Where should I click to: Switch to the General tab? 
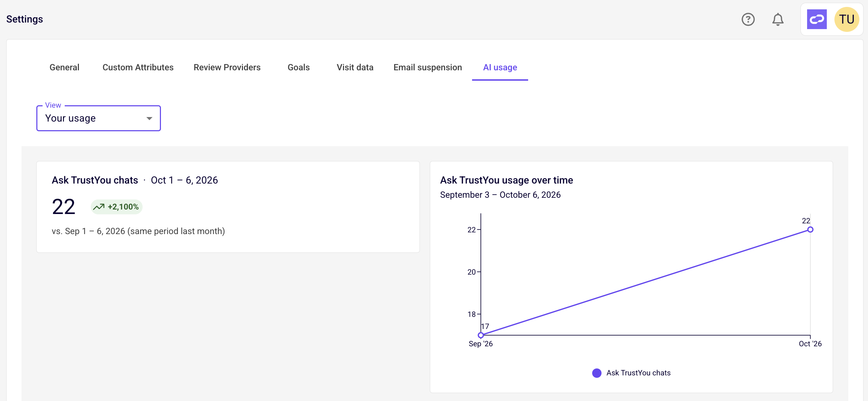click(64, 68)
